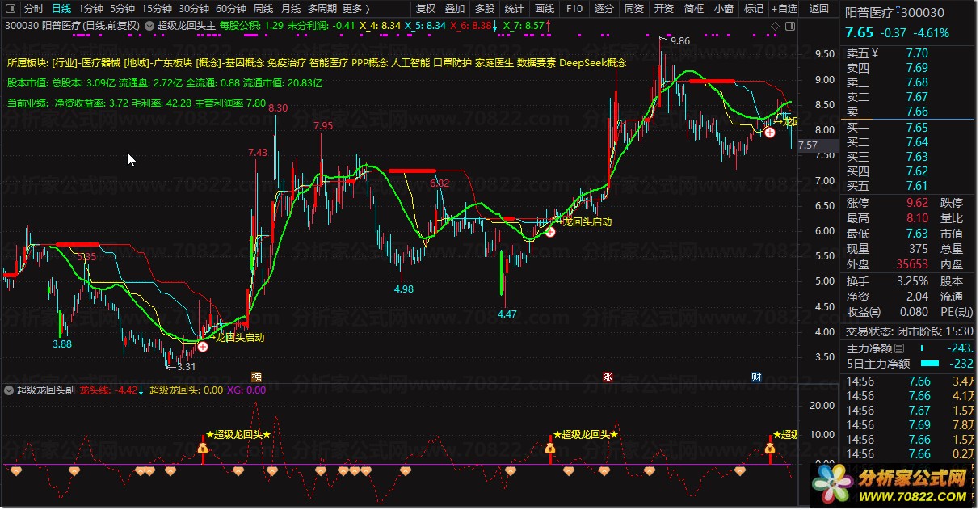Click the red-cross signal at mid-chart 龙回头启动
This screenshot has height=510, width=980.
click(550, 232)
